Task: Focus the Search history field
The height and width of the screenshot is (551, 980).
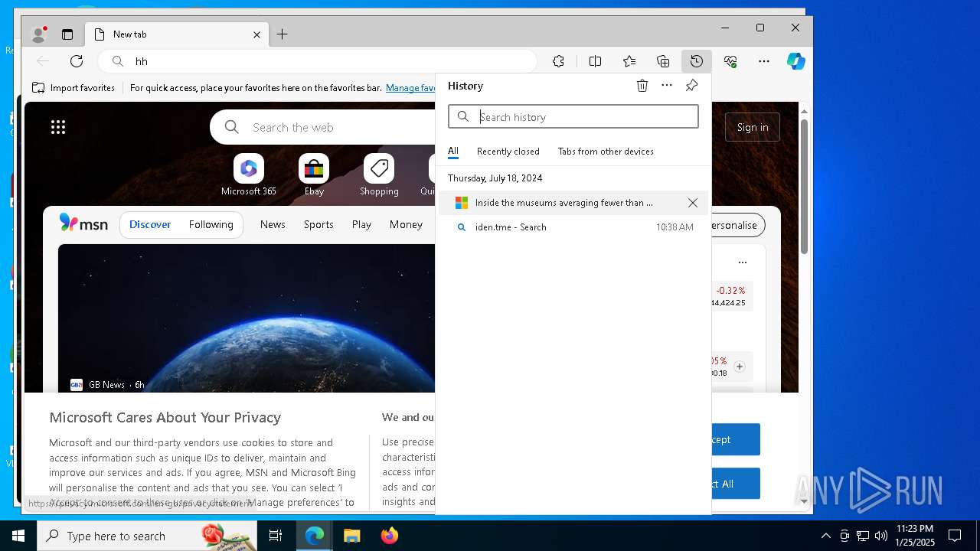Action: (573, 116)
